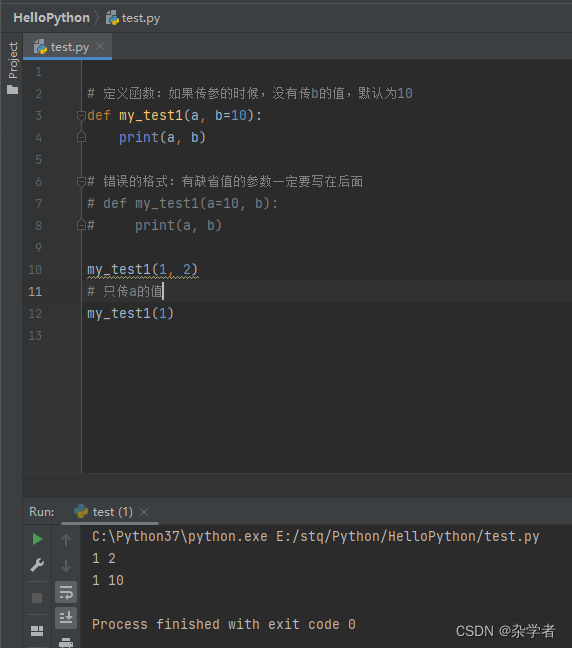
Task: Place cursor on line 12 my_test1(1)
Action: pyautogui.click(x=130, y=314)
